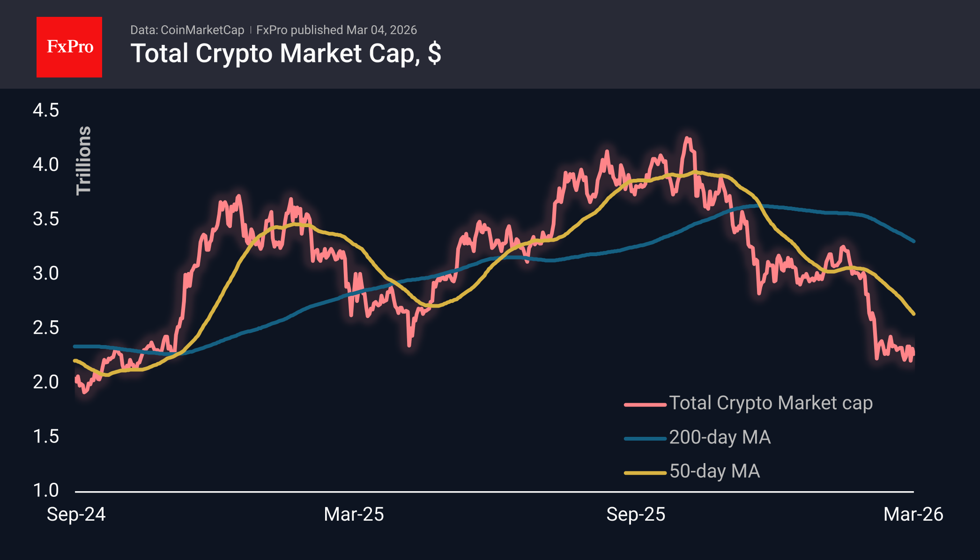The image size is (980, 560).
Task: Click the Total Crypto Market Cap title
Action: 286,53
